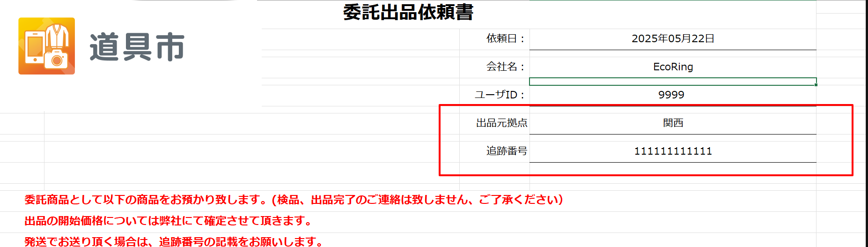The width and height of the screenshot is (868, 247).
Task: Click the green-bordered empty cell below EcoRing
Action: [672, 82]
